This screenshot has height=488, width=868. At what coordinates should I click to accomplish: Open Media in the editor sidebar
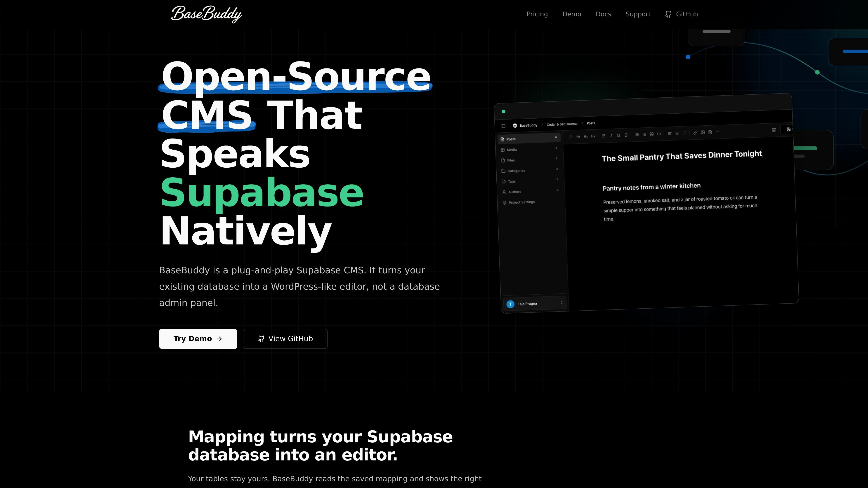pyautogui.click(x=529, y=149)
